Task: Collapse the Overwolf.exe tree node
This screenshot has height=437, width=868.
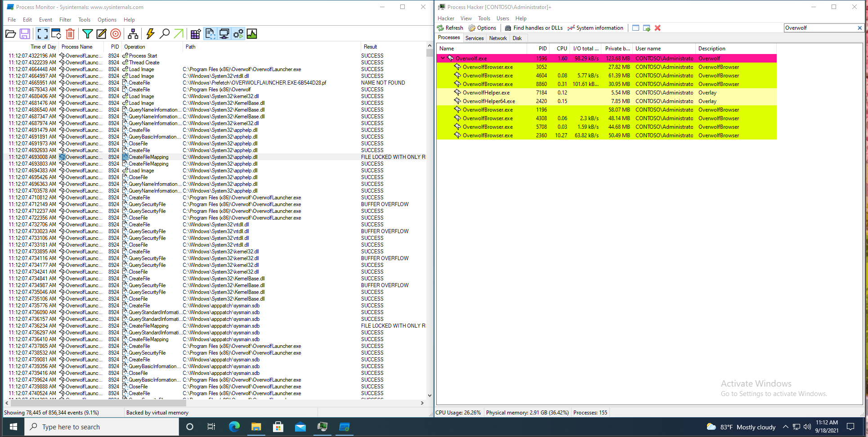Action: click(x=443, y=59)
